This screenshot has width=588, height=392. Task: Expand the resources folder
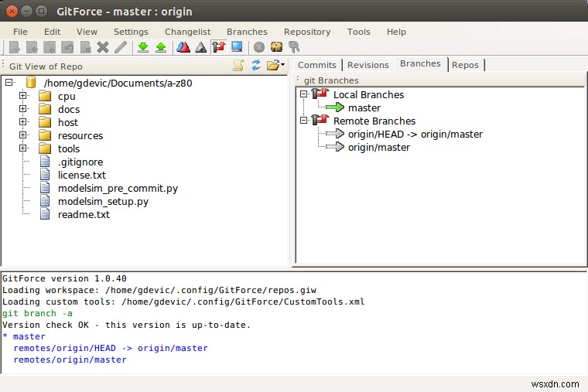pyautogui.click(x=23, y=135)
